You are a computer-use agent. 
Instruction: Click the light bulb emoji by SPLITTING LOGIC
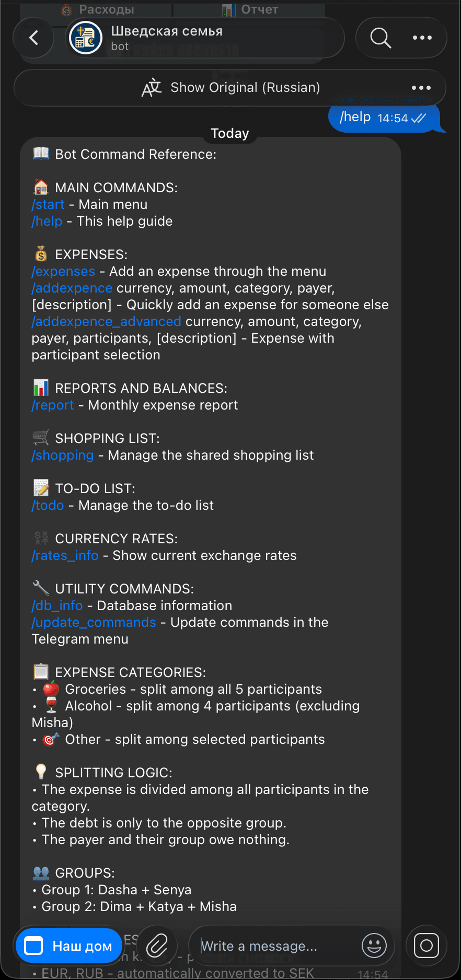41,772
